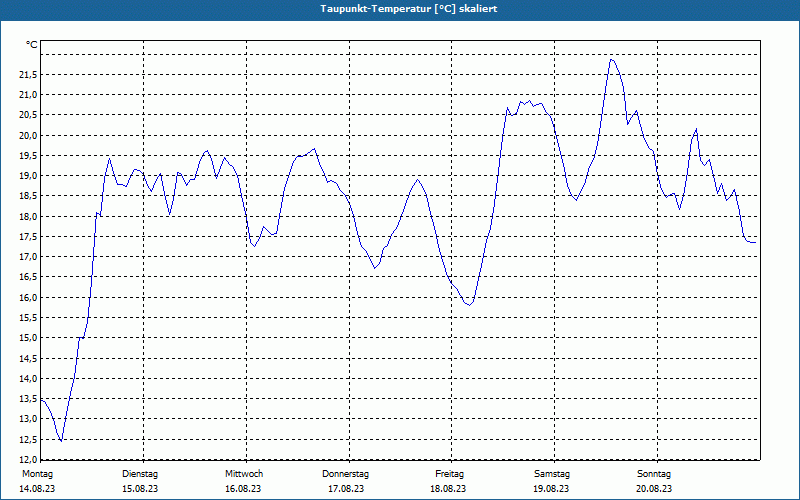Click the 16,5 y-axis value
This screenshot has width=800, height=500.
(x=28, y=278)
